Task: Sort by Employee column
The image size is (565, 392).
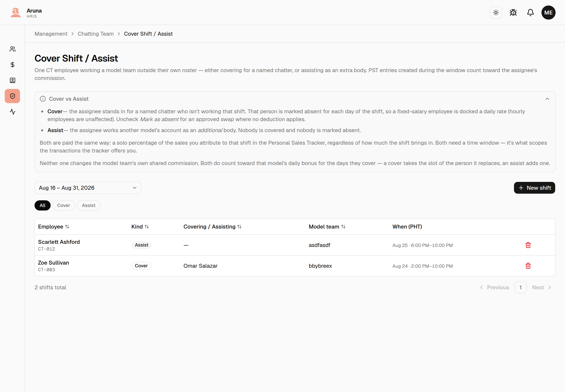Action: 54,227
